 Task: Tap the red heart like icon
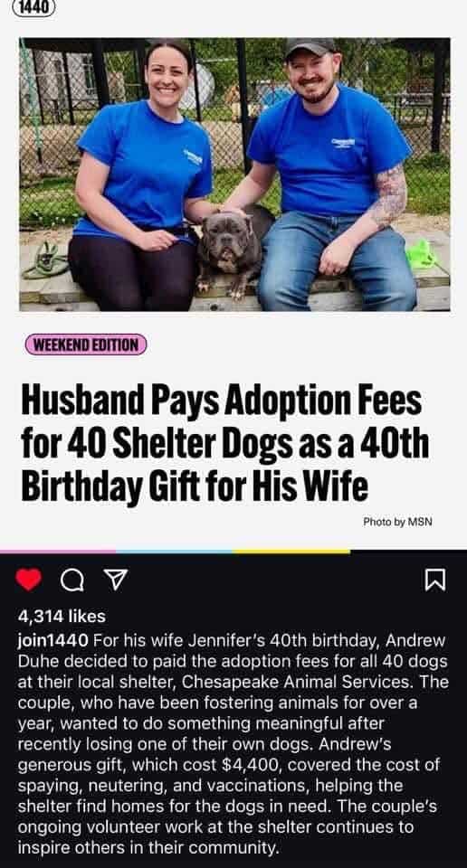28,579
